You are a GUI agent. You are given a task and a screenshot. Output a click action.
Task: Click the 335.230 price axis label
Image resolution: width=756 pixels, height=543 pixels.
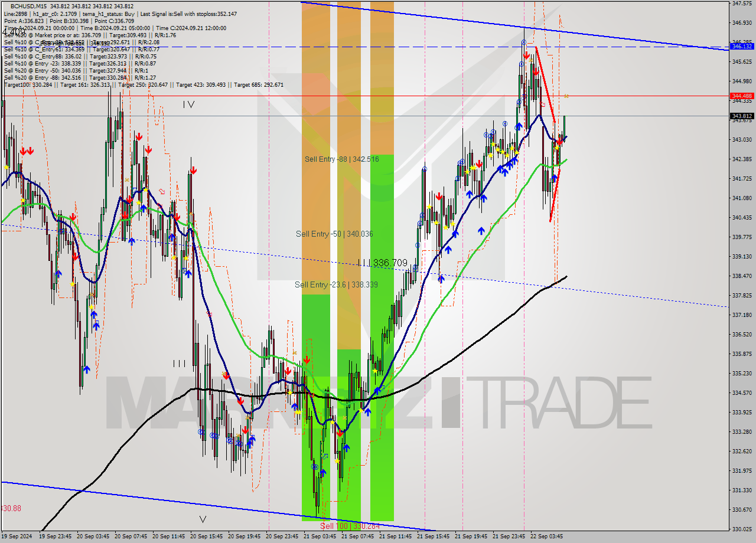[741, 373]
